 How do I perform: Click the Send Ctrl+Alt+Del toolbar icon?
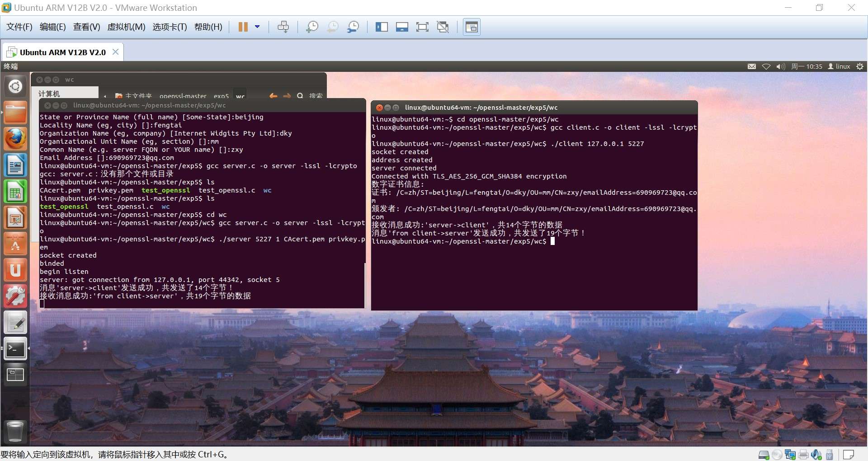pos(283,27)
